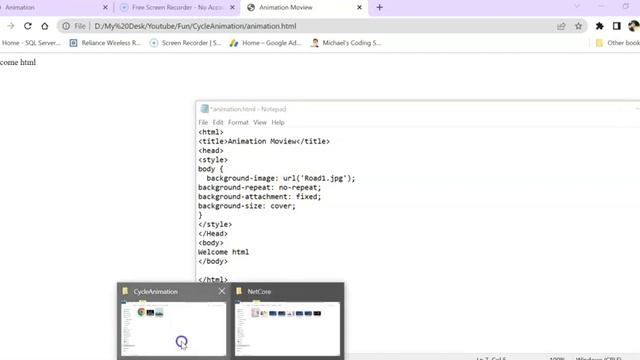Open the Home - Google Ad bookmark

pos(265,43)
